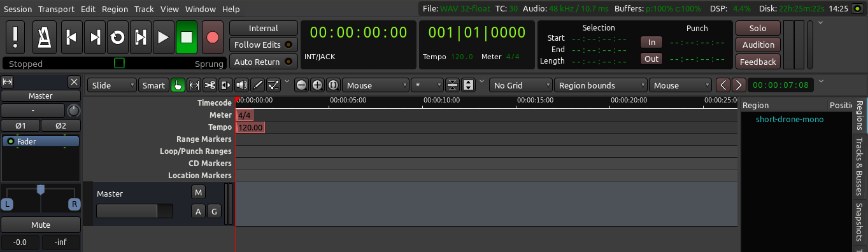The image size is (868, 252).
Task: Toggle Punch Out button
Action: coord(651,59)
